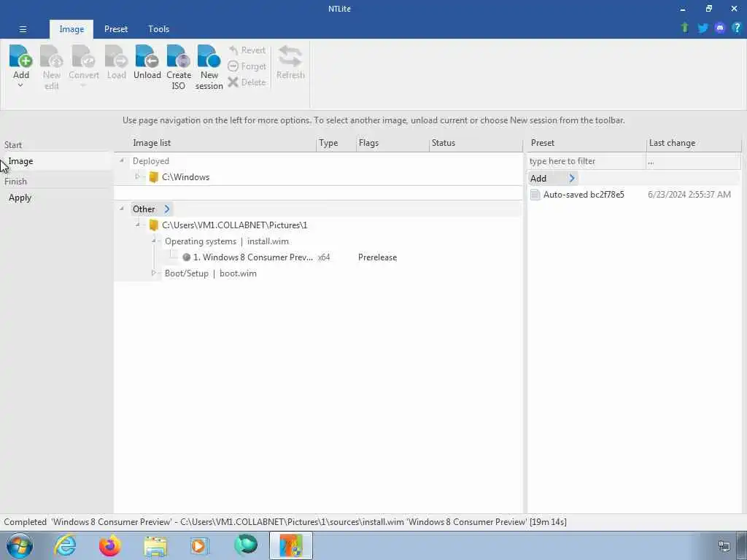
Task: Open the Discord link icon
Action: [x=720, y=28]
